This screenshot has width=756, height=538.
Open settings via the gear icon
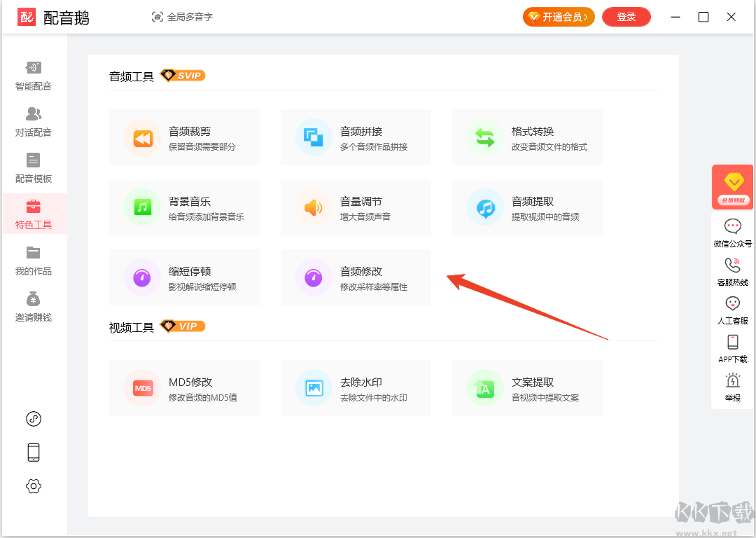click(34, 486)
